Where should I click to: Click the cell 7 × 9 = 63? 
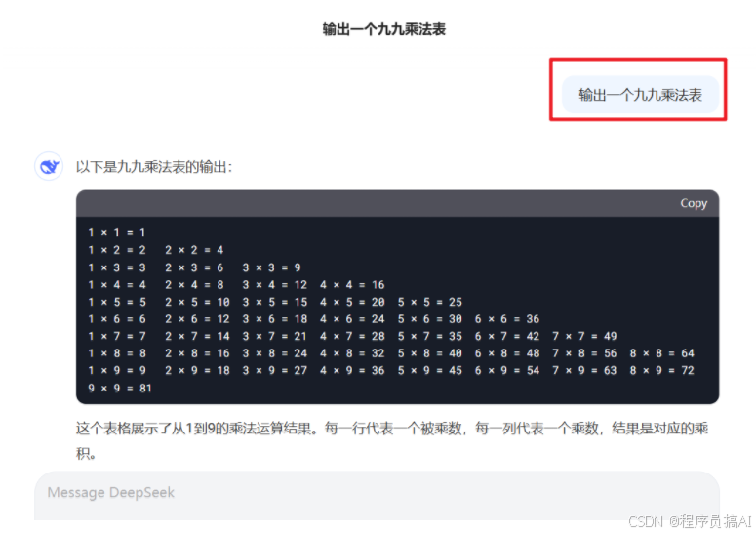pos(584,370)
